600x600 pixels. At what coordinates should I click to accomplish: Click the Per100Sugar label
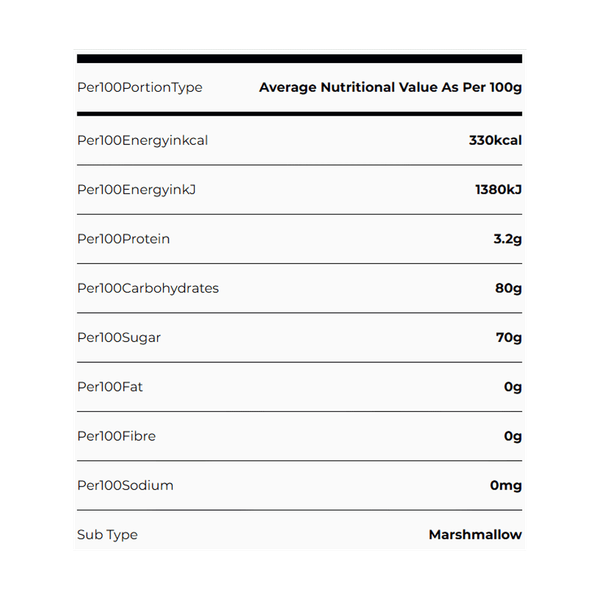(x=119, y=337)
